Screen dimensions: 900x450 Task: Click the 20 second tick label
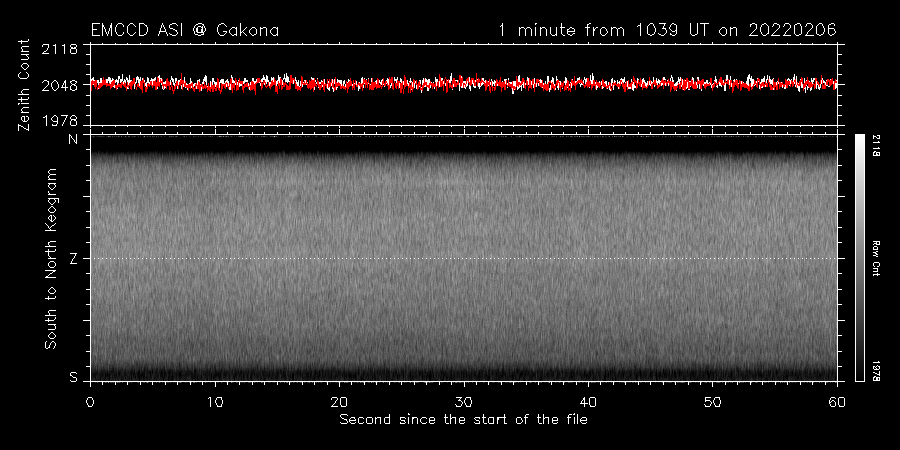(339, 402)
